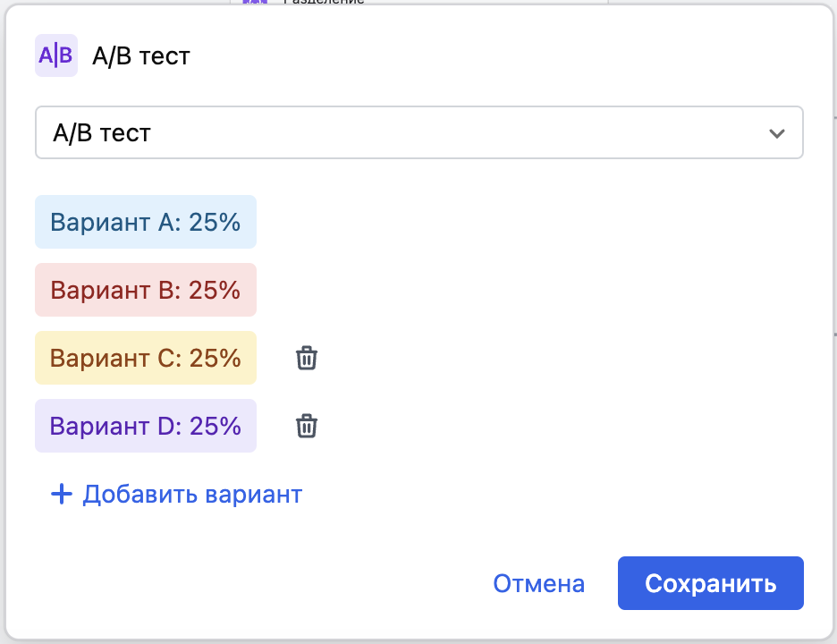Click Добавить вариант to add a variant

point(190,494)
